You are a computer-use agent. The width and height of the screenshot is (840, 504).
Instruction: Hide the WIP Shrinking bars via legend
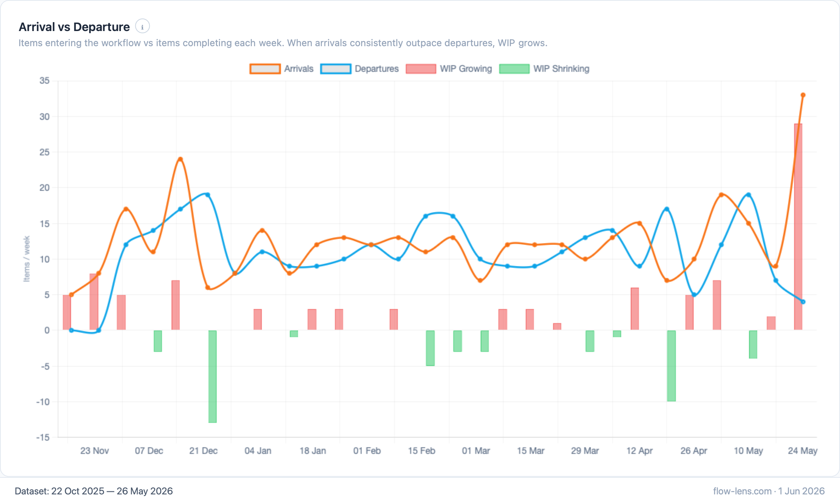coord(544,69)
